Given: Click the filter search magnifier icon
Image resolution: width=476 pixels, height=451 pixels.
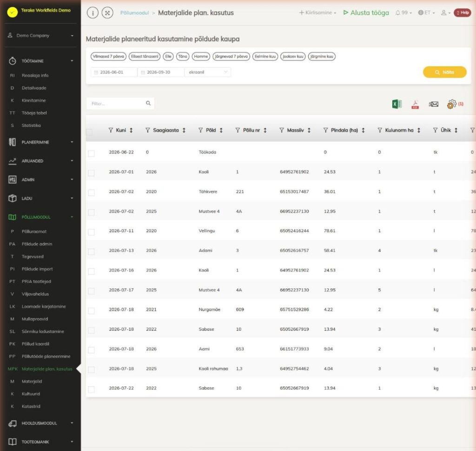Looking at the screenshot, I should click(x=148, y=103).
